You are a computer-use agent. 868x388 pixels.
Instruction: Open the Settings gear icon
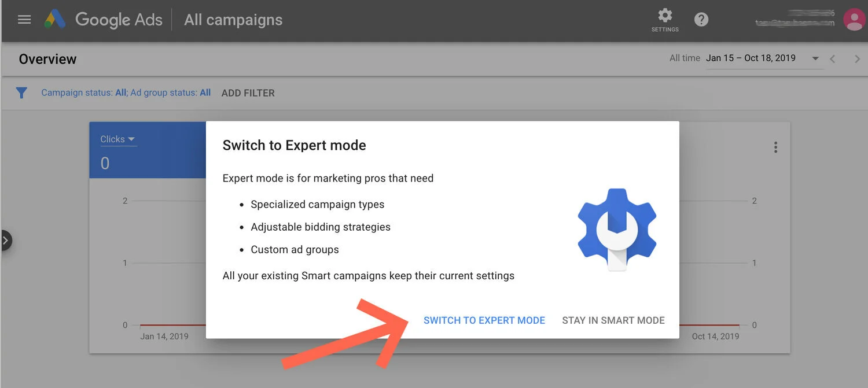pyautogui.click(x=665, y=15)
